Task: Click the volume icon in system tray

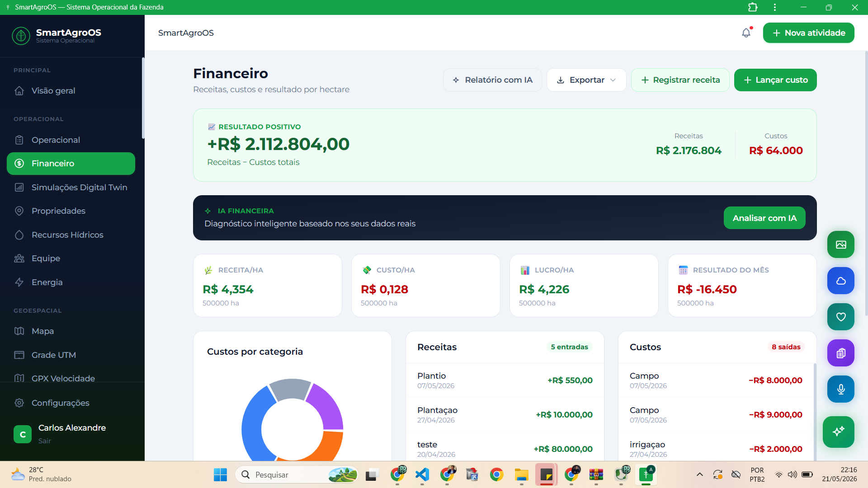Action: [792, 474]
